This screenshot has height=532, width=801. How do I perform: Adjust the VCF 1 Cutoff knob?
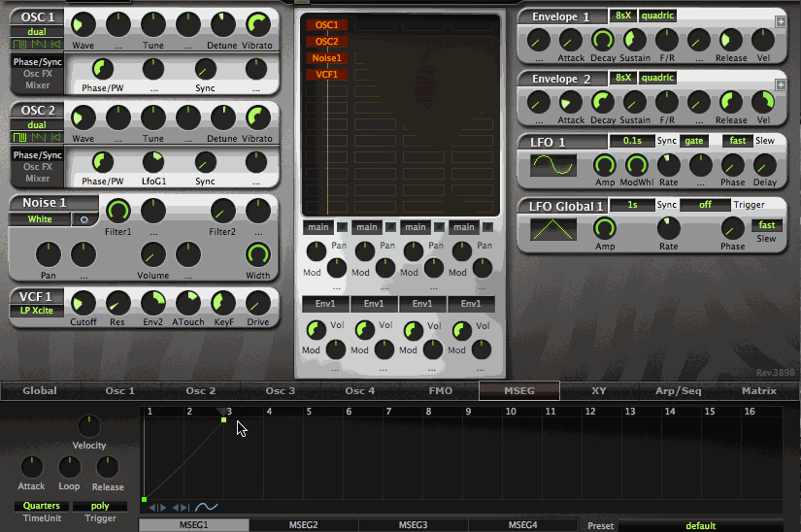pos(83,303)
